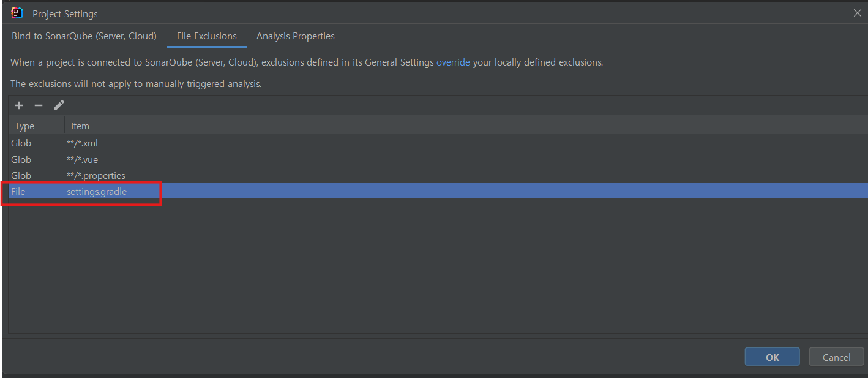Open the Analysis Properties tab
The height and width of the screenshot is (378, 868).
click(296, 36)
